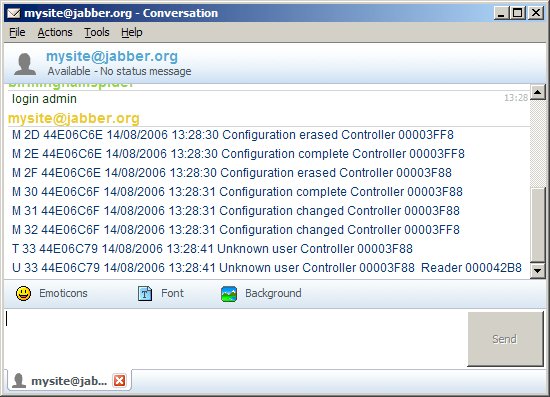
Task: Close the Conversation window
Action: coord(536,13)
